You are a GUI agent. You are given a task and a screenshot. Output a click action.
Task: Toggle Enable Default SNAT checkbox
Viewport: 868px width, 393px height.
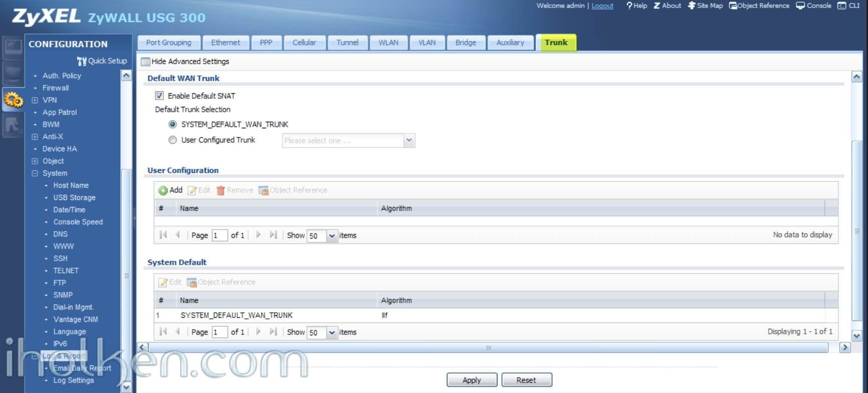[x=159, y=95]
